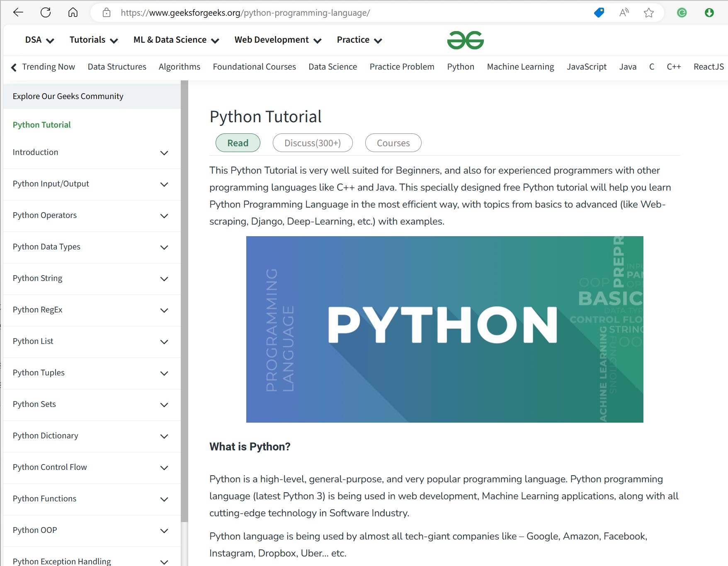Switch to the Discuss(300+) tab
Image resolution: width=728 pixels, height=566 pixels.
coord(313,143)
